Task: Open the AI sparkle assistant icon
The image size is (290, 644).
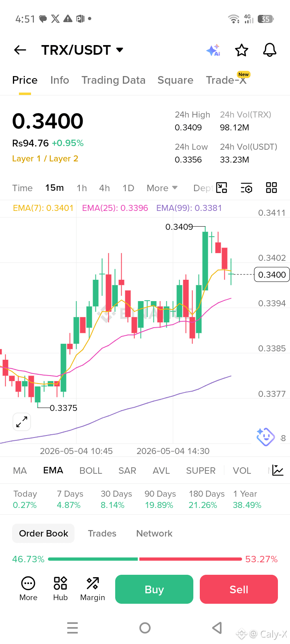Action: click(x=213, y=50)
